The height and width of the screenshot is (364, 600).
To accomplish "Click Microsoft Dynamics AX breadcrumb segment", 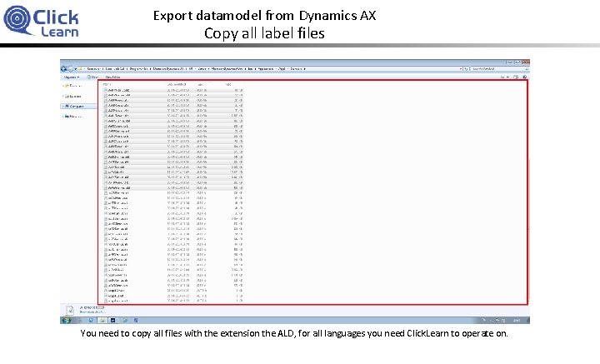I will [x=169, y=69].
